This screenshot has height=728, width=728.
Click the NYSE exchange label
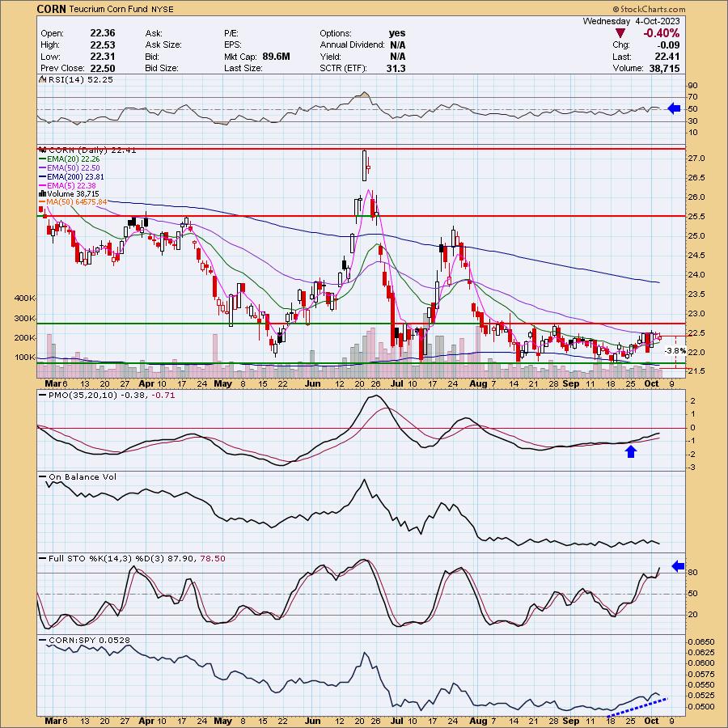pos(163,9)
